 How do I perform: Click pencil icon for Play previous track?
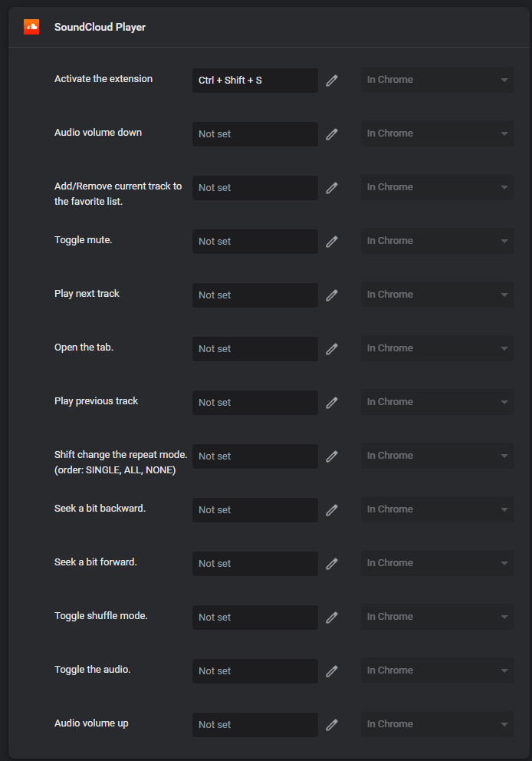pyautogui.click(x=332, y=402)
